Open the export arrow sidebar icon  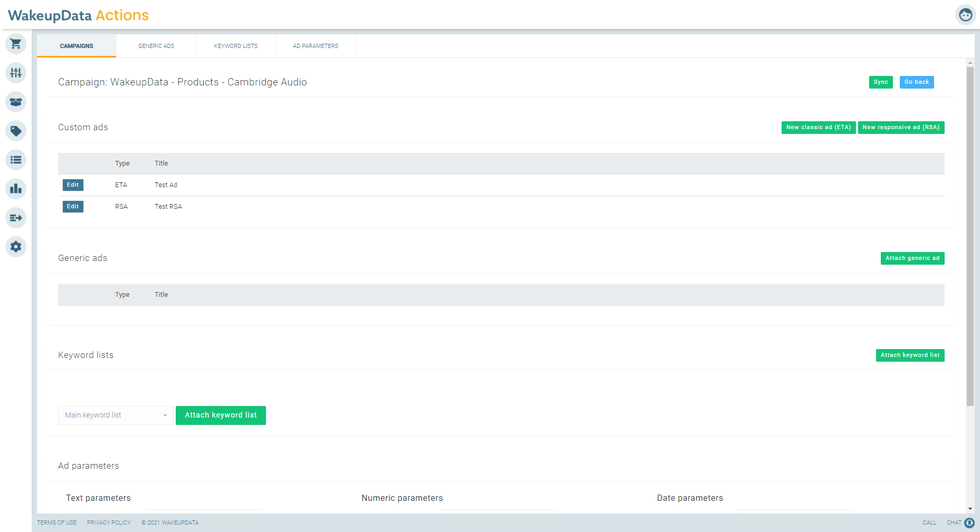(x=16, y=218)
